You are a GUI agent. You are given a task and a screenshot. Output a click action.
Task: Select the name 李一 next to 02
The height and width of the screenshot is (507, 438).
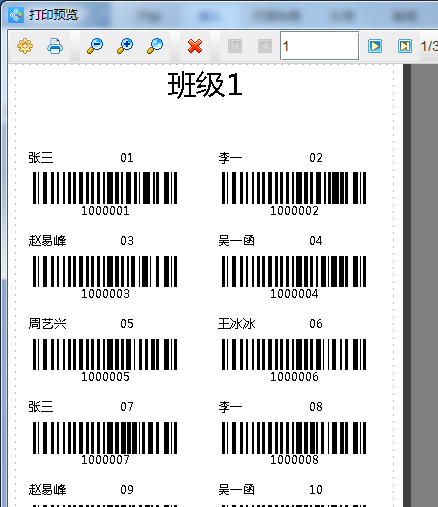pos(230,158)
